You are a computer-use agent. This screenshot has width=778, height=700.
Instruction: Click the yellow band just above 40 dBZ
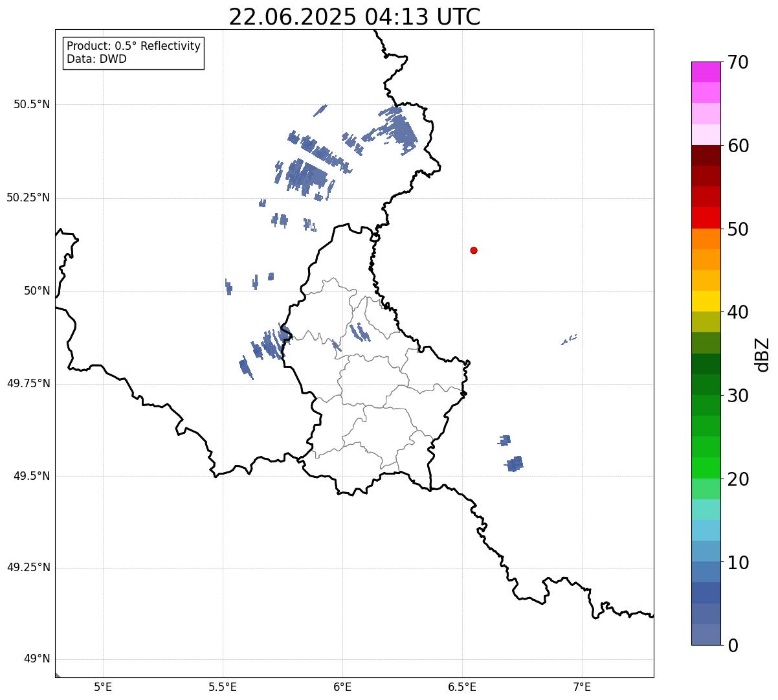[x=706, y=301]
